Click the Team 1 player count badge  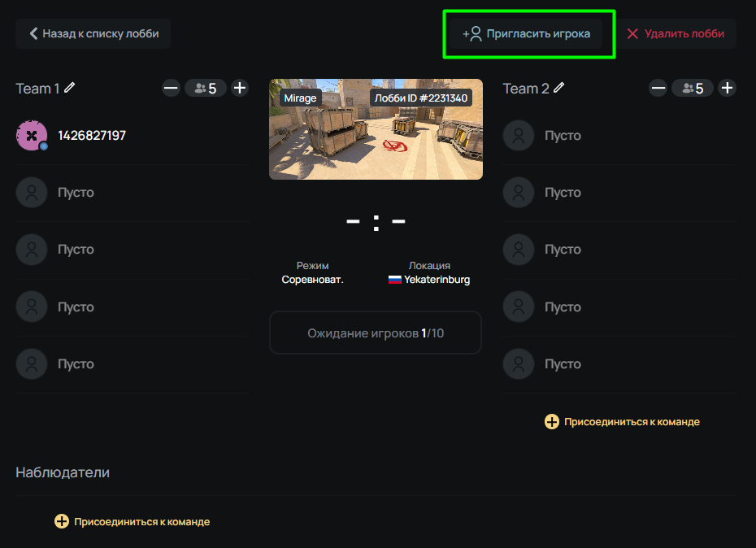(x=206, y=89)
